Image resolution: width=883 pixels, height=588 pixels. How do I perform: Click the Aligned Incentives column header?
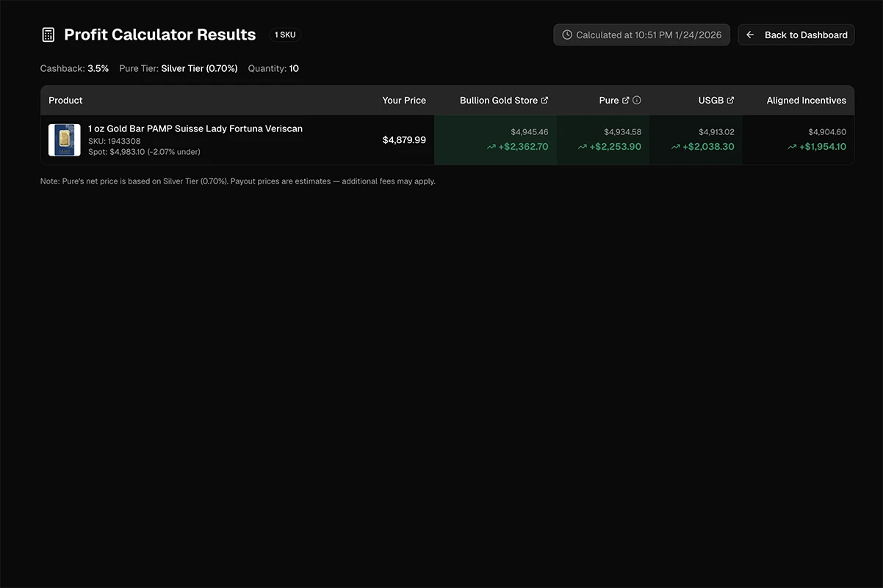(806, 99)
